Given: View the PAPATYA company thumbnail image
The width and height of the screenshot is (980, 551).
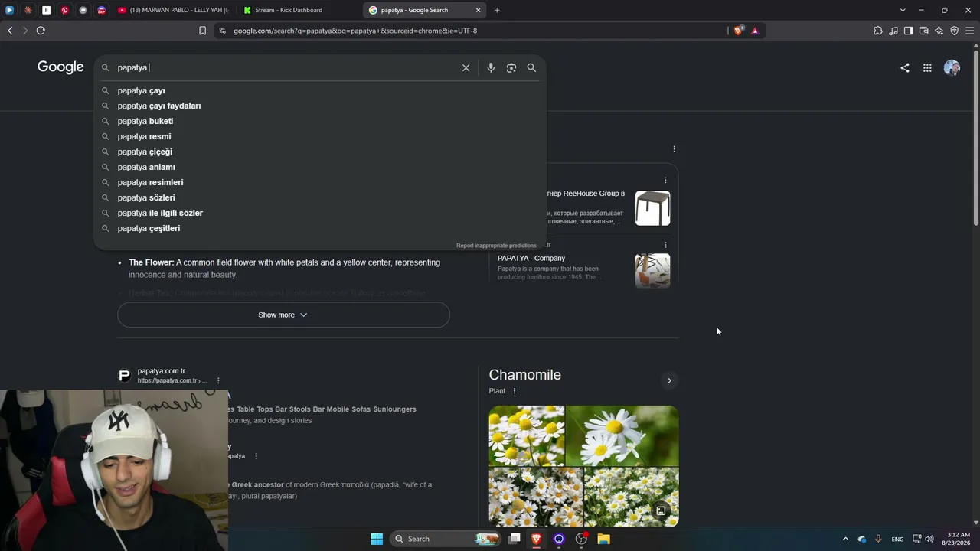Looking at the screenshot, I should coord(652,270).
